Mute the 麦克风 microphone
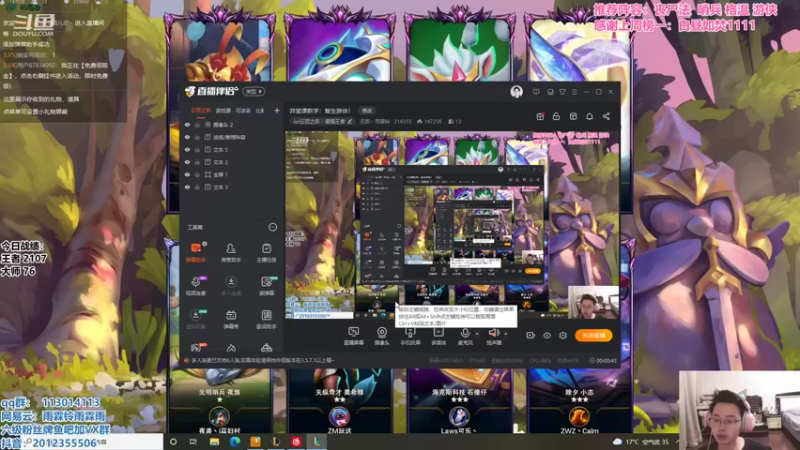800x450 pixels. [465, 336]
